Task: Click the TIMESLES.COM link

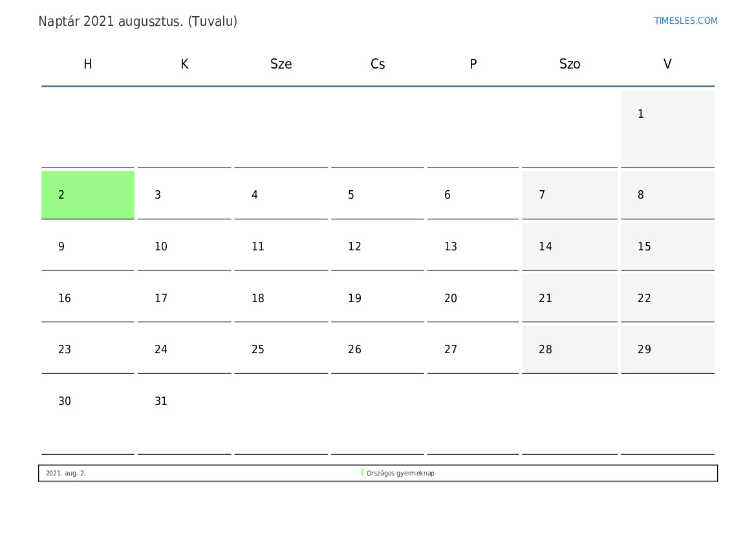Action: click(686, 21)
